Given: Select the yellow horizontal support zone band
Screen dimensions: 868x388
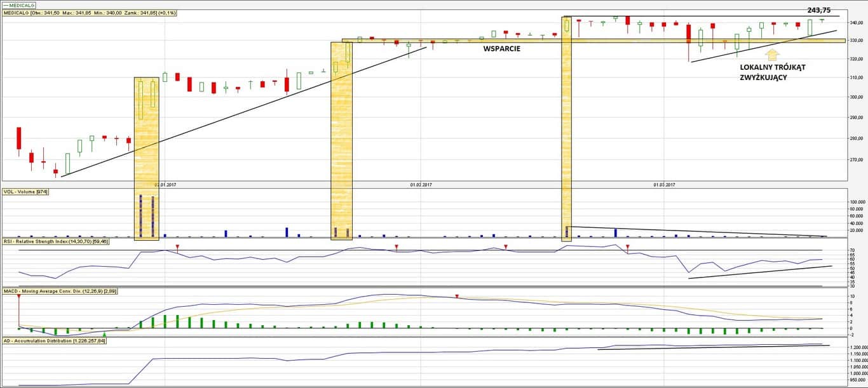Looking at the screenshot, I should click(x=445, y=41).
